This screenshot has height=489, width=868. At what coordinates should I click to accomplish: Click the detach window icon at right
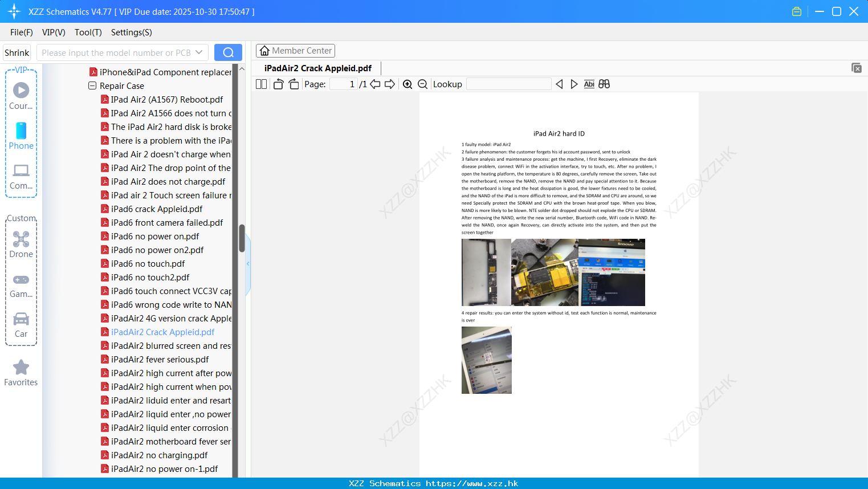pyautogui.click(x=856, y=68)
